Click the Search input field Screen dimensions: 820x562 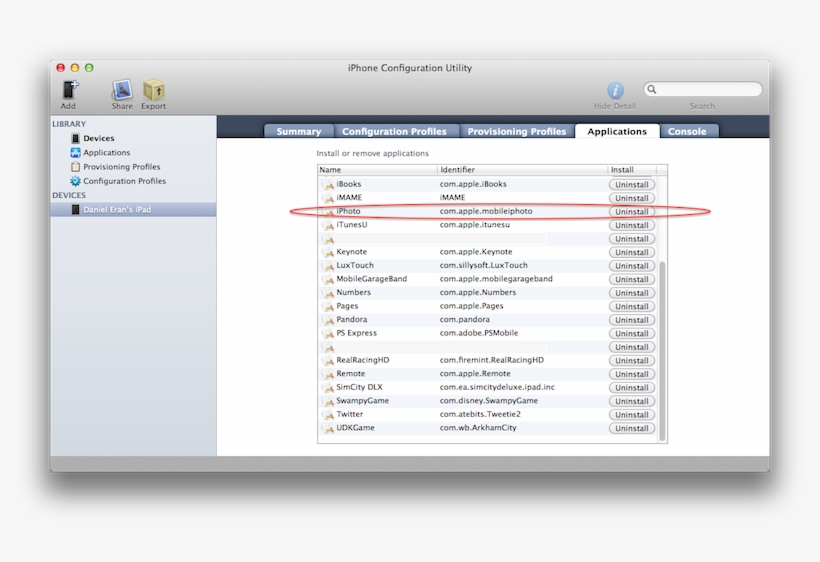tap(702, 89)
